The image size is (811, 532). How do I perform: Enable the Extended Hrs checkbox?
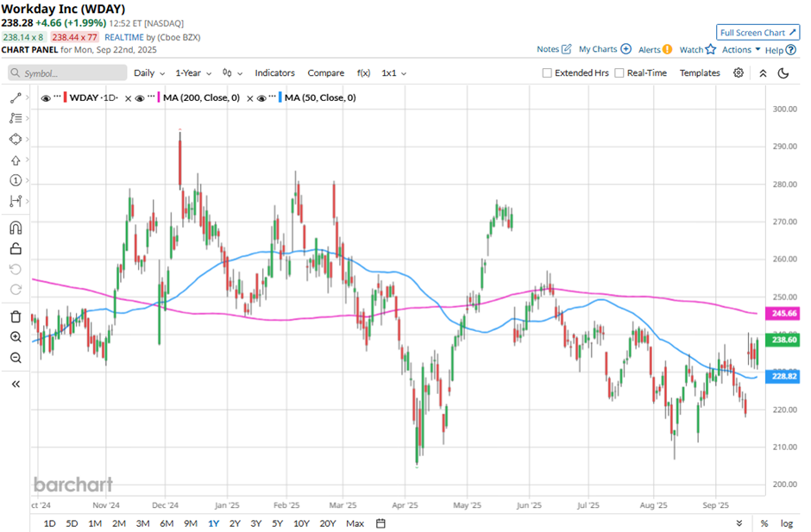pyautogui.click(x=547, y=73)
